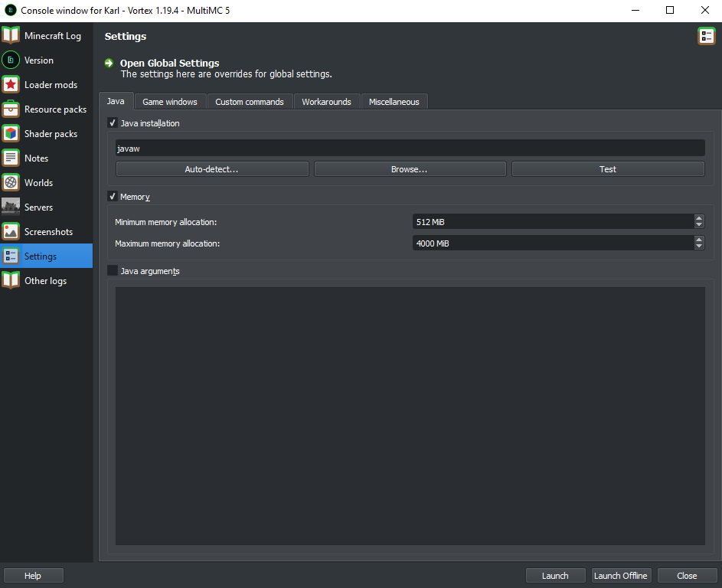Enable the Java arguments checkbox
This screenshot has width=722, height=588.
[x=113, y=270]
